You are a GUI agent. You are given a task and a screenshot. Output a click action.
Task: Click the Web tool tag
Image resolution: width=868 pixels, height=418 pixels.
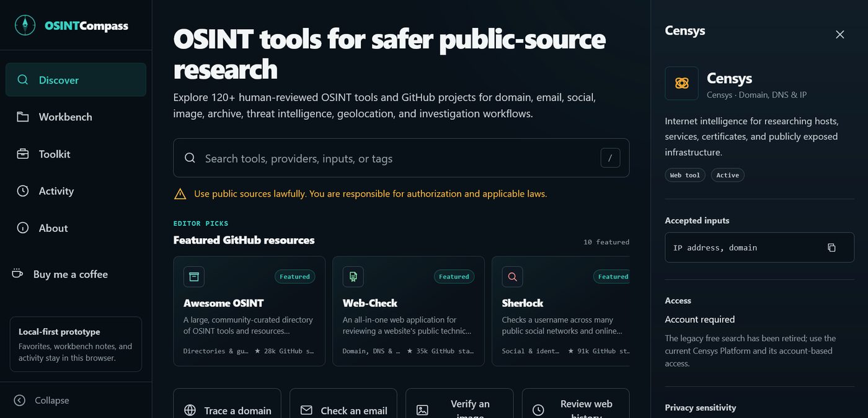685,175
